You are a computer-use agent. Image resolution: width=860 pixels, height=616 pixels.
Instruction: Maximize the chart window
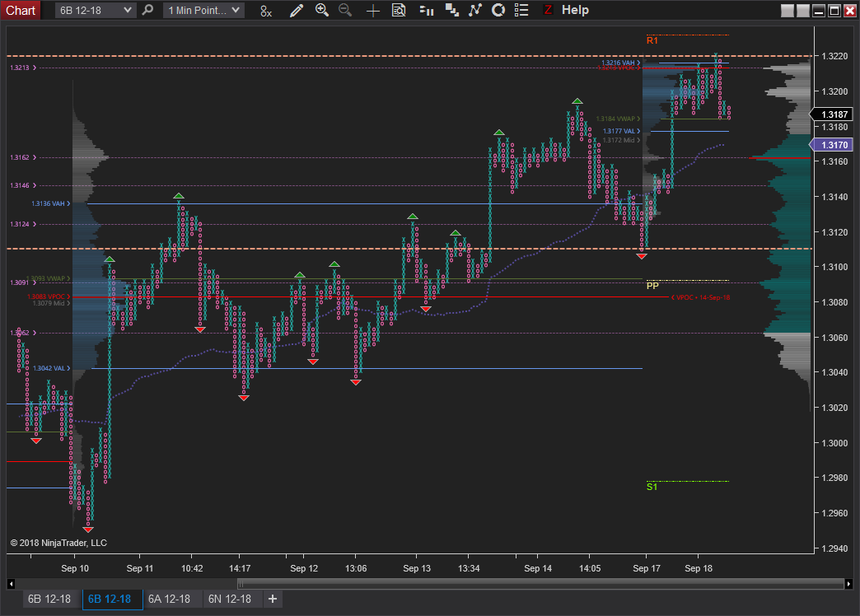(834, 11)
